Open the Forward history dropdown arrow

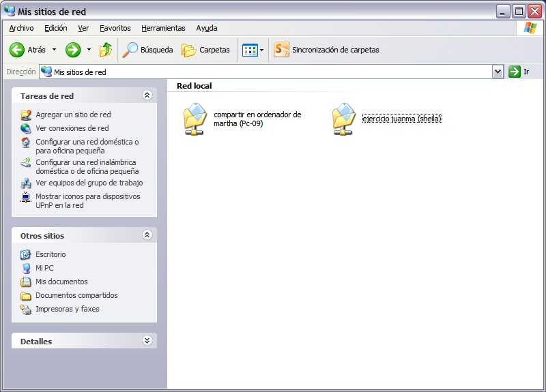click(x=89, y=50)
